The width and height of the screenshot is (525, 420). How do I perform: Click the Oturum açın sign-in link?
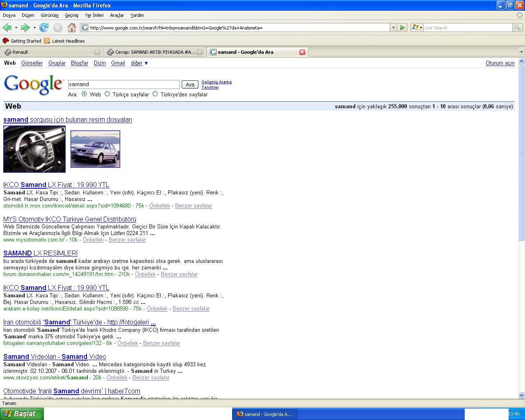(x=500, y=63)
